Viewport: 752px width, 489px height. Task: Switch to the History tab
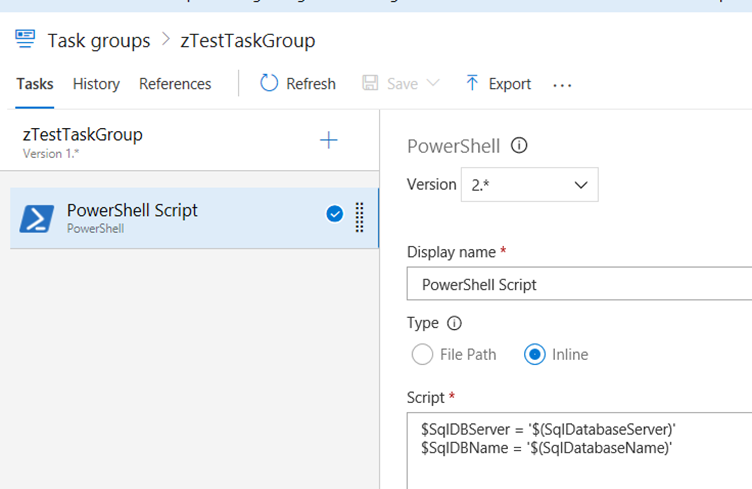coord(96,84)
